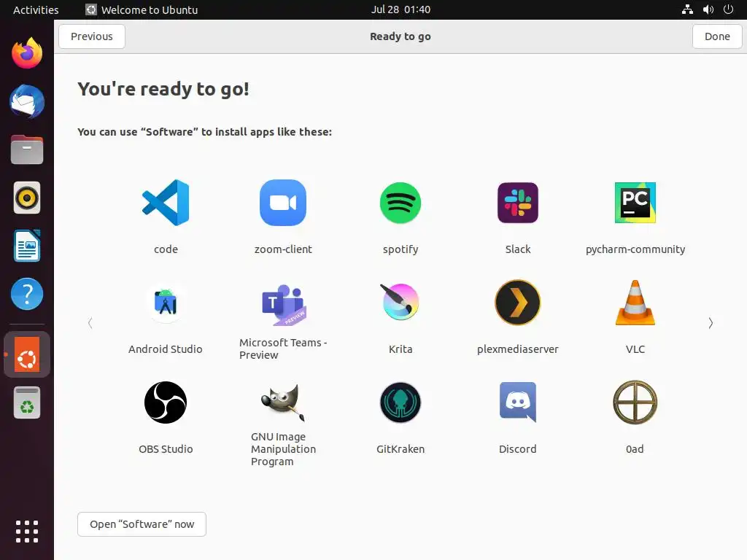
Task: Click the "GNU Image Manipulation Program" label
Action: [x=283, y=449]
